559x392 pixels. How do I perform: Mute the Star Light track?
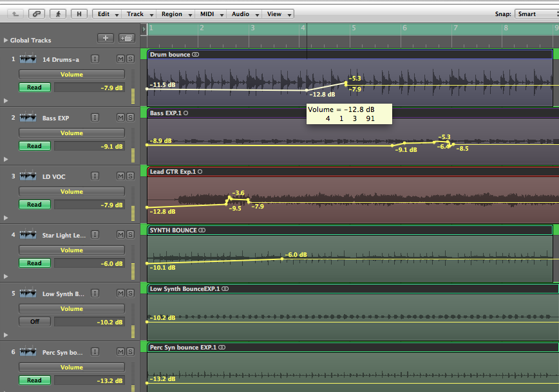click(x=121, y=234)
